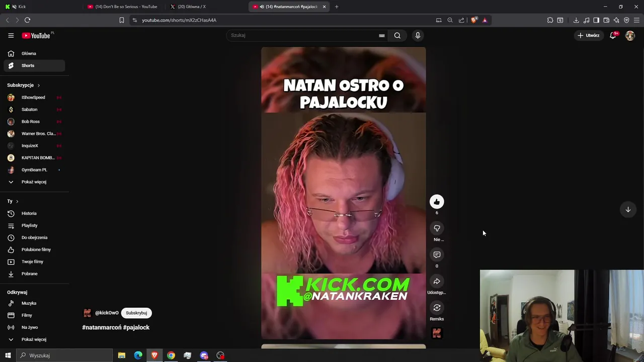
Task: Expand the Ty section chevron
Action: coord(17,201)
